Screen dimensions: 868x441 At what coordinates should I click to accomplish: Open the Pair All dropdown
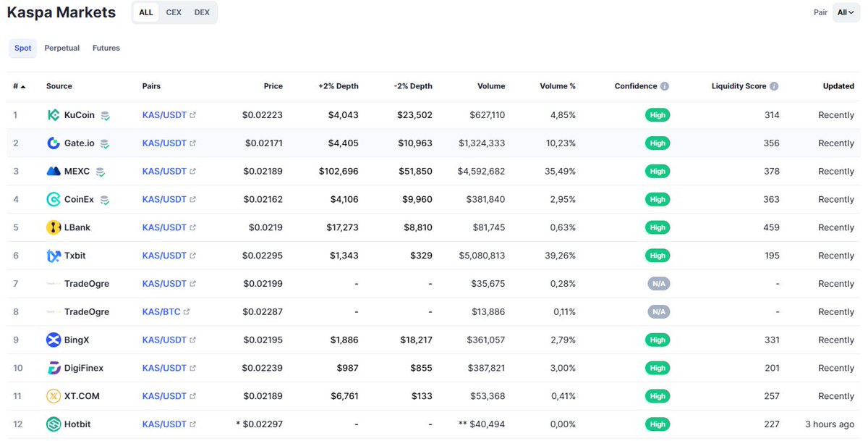(846, 12)
